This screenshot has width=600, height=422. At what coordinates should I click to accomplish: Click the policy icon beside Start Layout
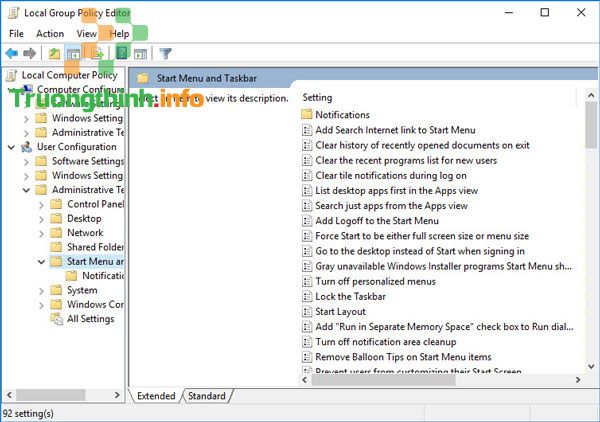(307, 311)
